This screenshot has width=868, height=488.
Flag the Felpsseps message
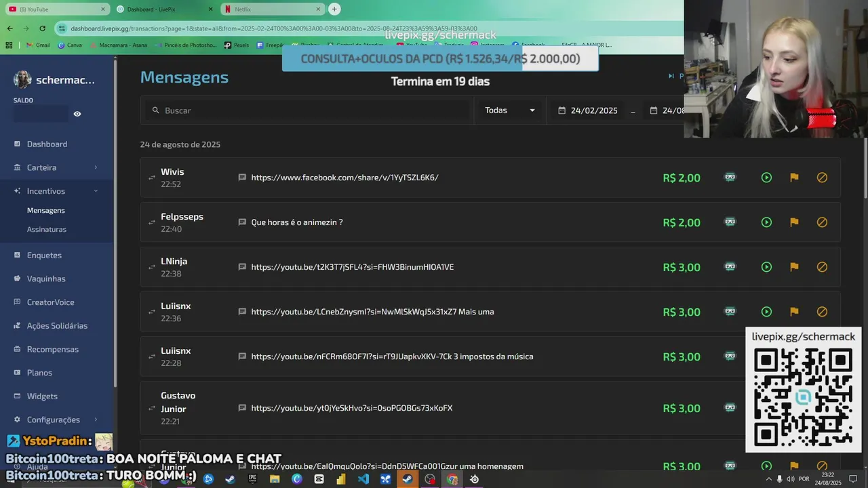tap(794, 222)
